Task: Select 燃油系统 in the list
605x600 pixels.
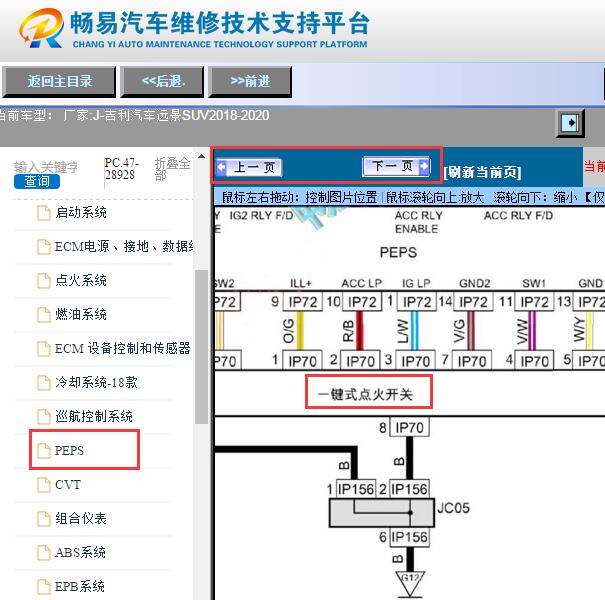Action: click(x=81, y=314)
